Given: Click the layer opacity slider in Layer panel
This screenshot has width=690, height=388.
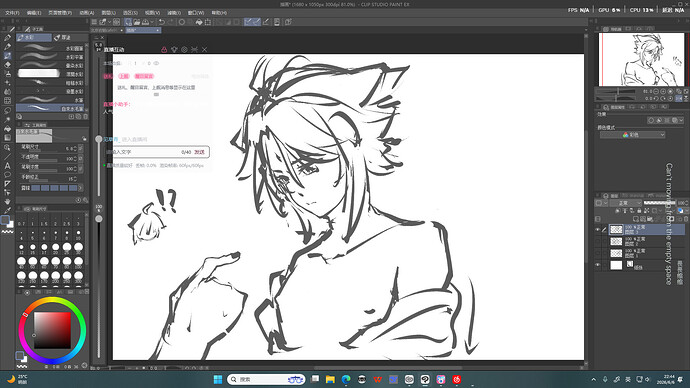Looking at the screenshot, I should [660, 203].
